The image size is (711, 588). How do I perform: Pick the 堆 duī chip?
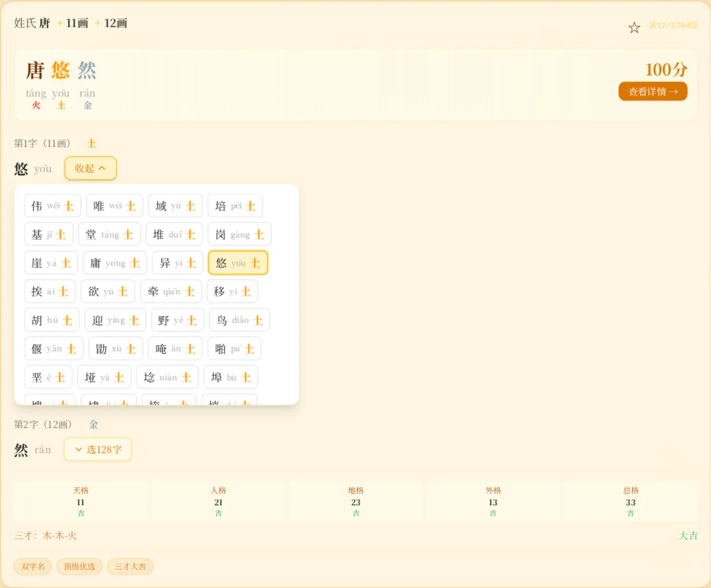point(174,234)
